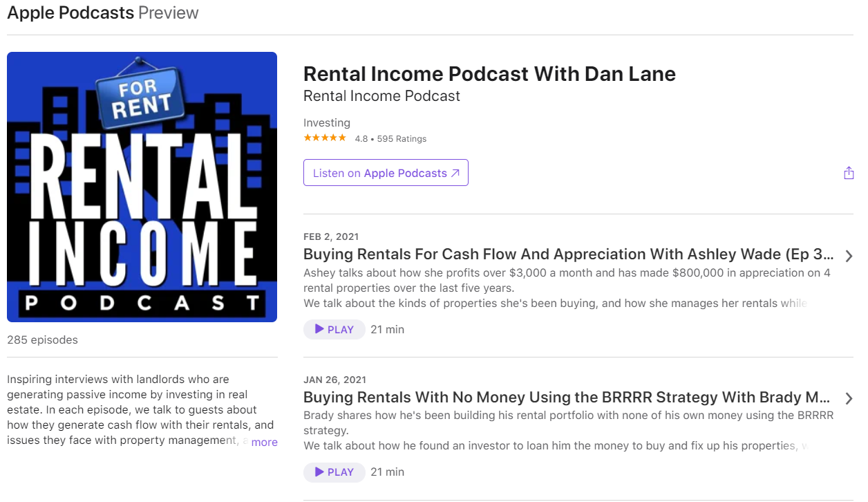Open the Listen on Apple Podcasts button
868x502 pixels.
386,173
